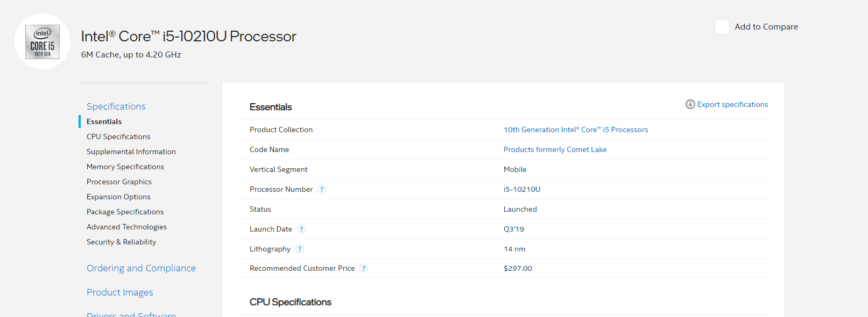Open help icon next to Processor Number
The image size is (868, 317).
(322, 189)
